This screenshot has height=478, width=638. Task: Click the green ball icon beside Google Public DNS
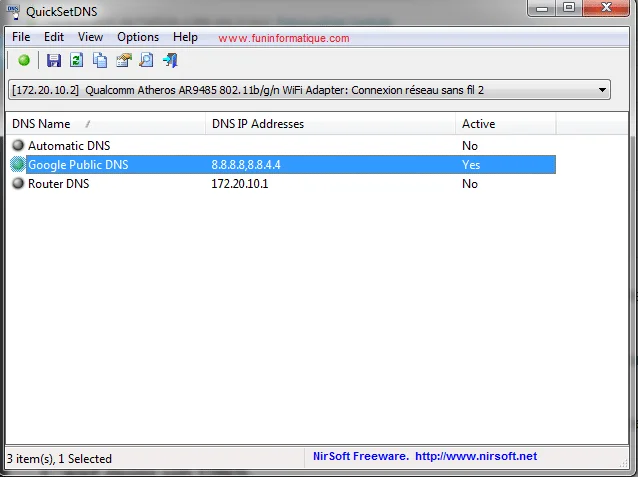pos(18,164)
